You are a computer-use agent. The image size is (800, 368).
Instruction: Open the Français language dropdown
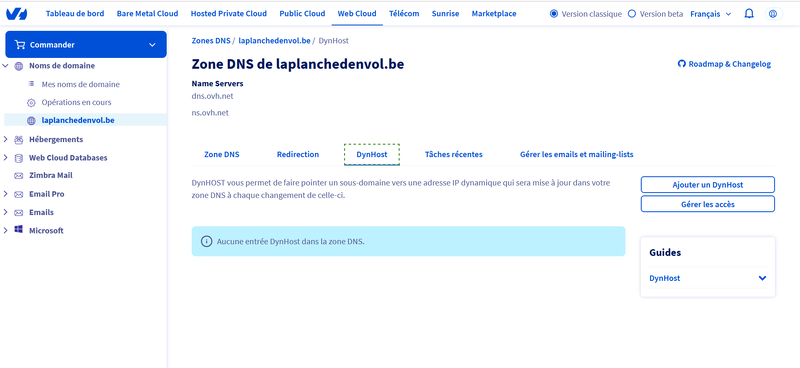point(711,14)
